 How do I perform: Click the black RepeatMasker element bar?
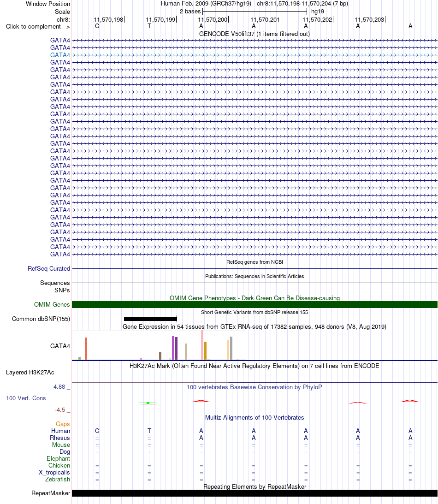[x=255, y=493]
